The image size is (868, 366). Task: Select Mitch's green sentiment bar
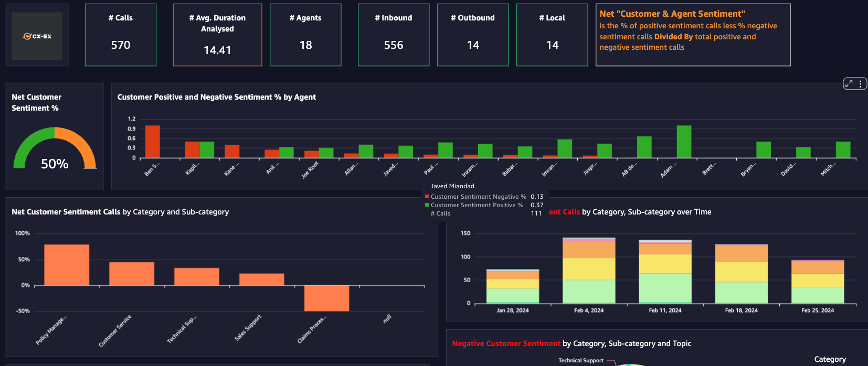tap(843, 149)
